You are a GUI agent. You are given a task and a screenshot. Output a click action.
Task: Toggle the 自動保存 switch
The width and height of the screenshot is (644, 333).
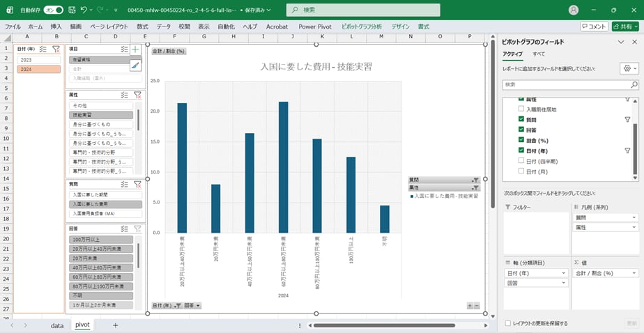pos(54,10)
